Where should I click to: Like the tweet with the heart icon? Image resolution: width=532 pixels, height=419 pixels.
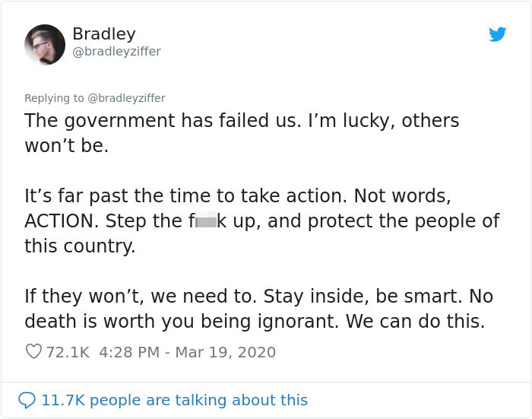coord(33,352)
